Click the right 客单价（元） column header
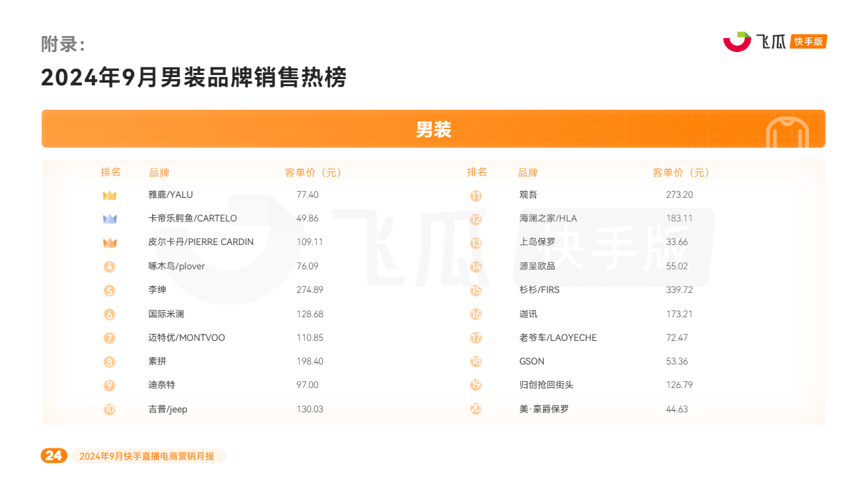868x488 pixels. click(681, 173)
